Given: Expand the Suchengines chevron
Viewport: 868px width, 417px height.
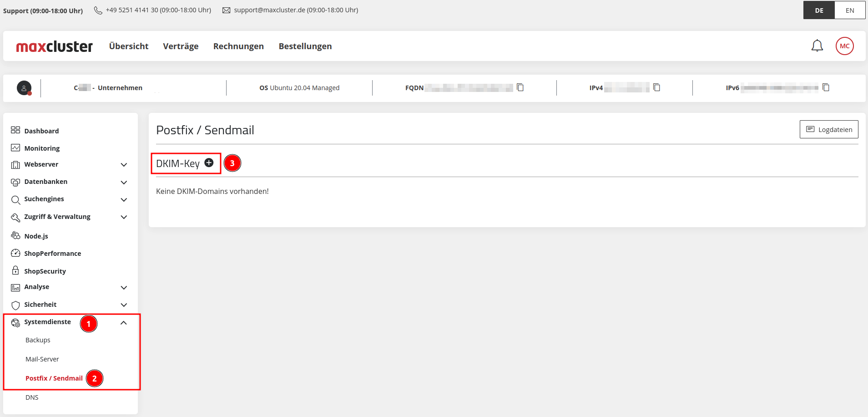Looking at the screenshot, I should click(124, 200).
